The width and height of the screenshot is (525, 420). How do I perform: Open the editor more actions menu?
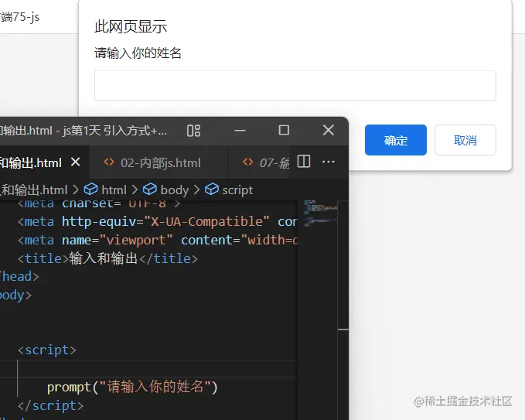point(329,162)
